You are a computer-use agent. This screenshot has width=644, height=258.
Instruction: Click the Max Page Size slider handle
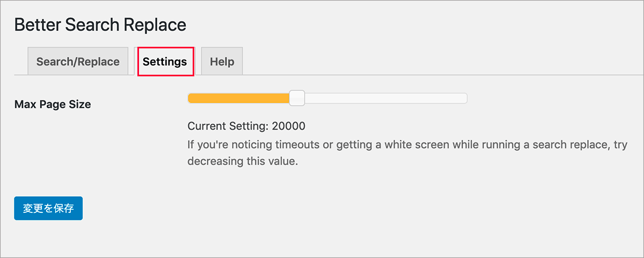[297, 98]
